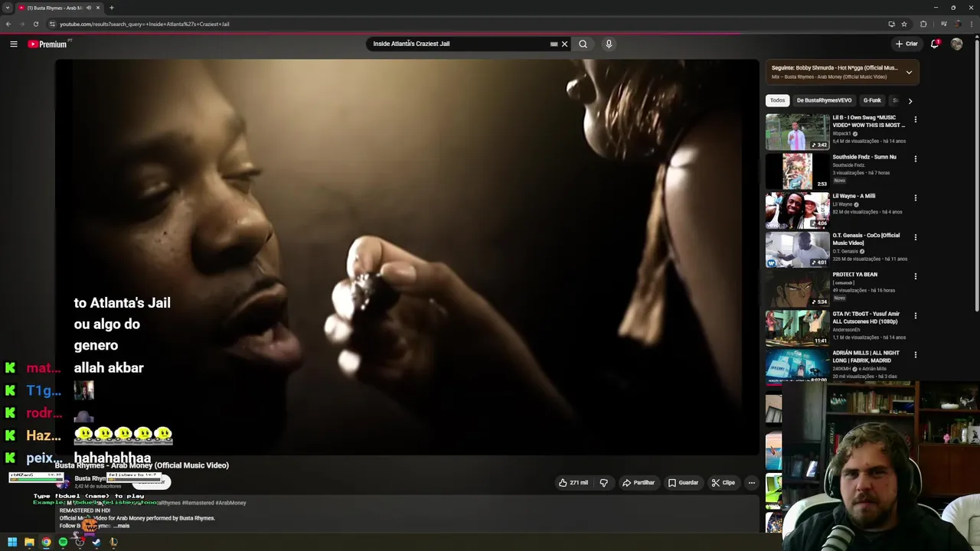980x551 pixels.
Task: Open Steam from the taskbar
Action: pyautogui.click(x=96, y=542)
